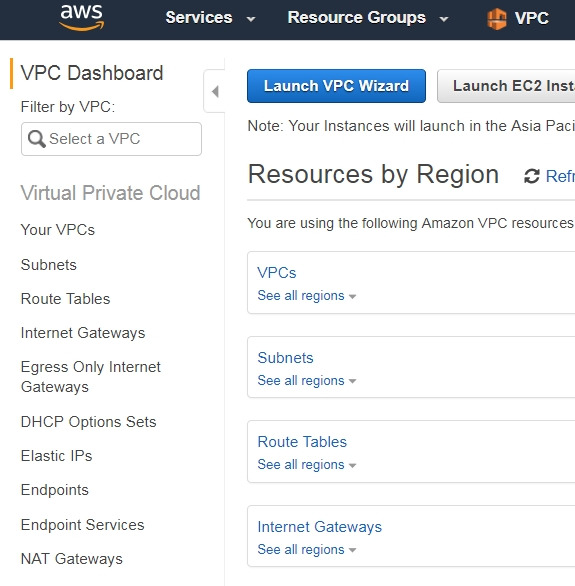Click into the Select a VPC field

click(x=111, y=139)
